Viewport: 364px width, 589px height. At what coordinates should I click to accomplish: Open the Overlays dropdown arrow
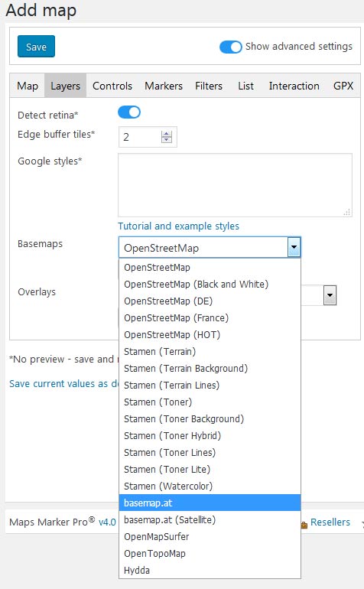330,295
